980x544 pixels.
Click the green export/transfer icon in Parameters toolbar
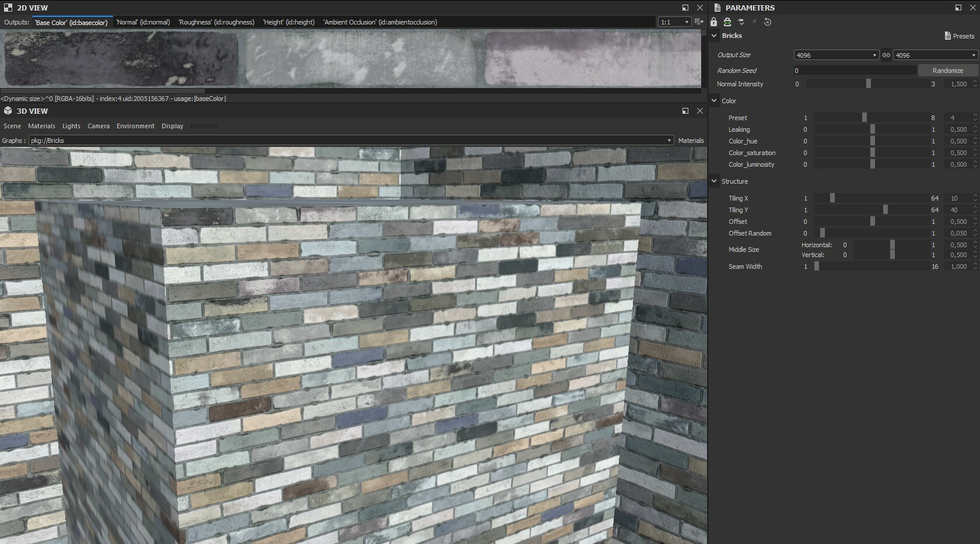[x=727, y=22]
